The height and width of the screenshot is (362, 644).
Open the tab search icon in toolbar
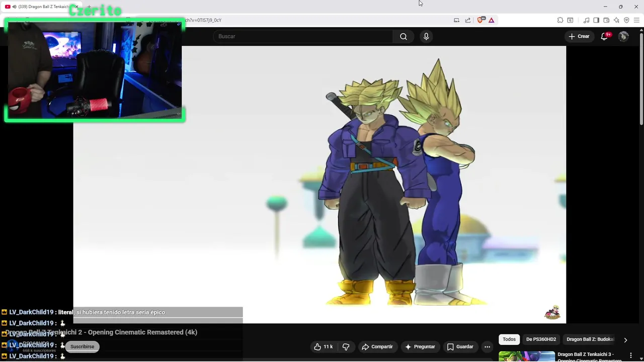(570, 20)
